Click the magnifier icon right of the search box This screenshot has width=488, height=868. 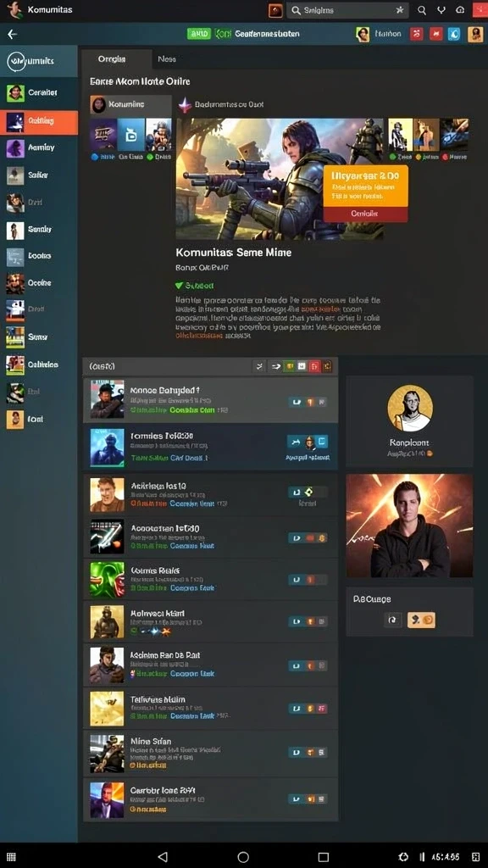click(x=422, y=10)
